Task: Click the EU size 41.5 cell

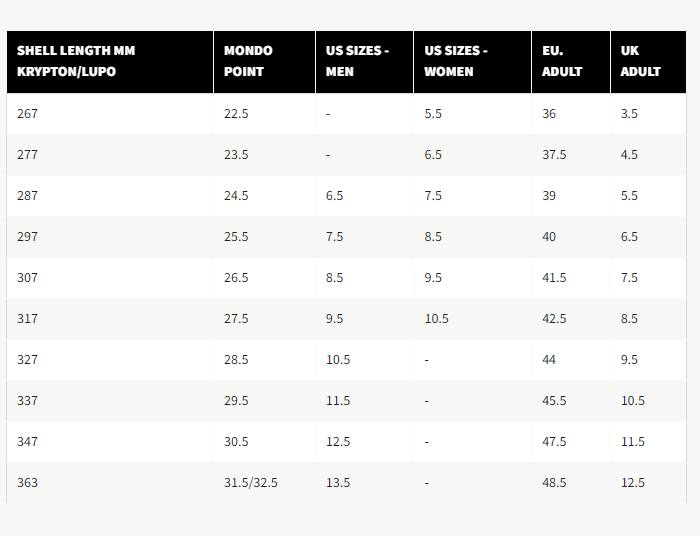Action: click(x=554, y=278)
